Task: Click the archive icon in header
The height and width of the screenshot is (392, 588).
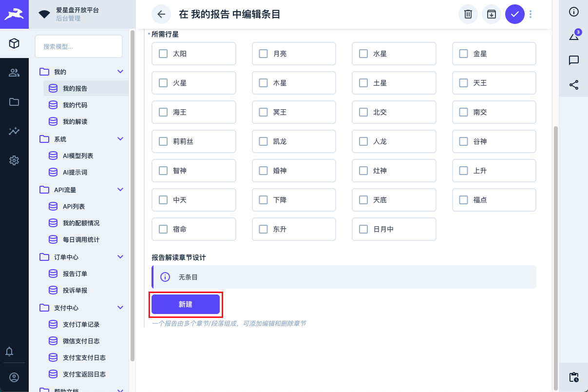Action: pyautogui.click(x=492, y=14)
